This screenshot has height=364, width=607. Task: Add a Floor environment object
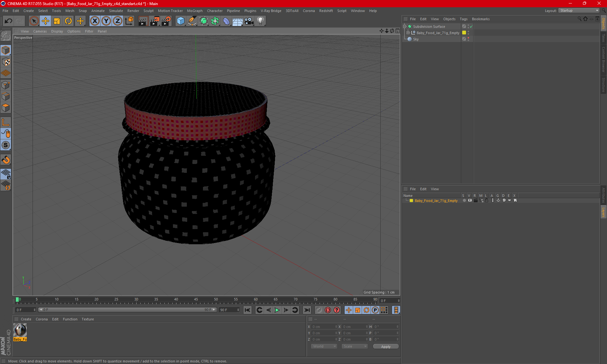pos(237,21)
